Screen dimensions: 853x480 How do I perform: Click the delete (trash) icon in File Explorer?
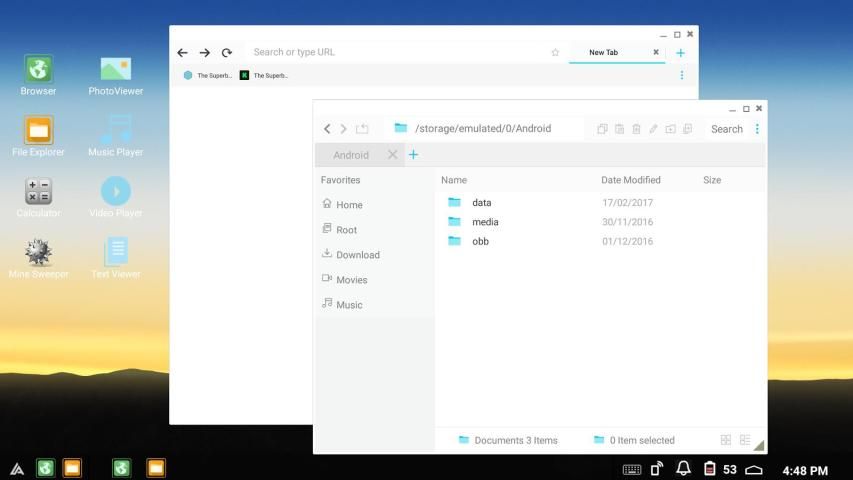click(x=636, y=129)
